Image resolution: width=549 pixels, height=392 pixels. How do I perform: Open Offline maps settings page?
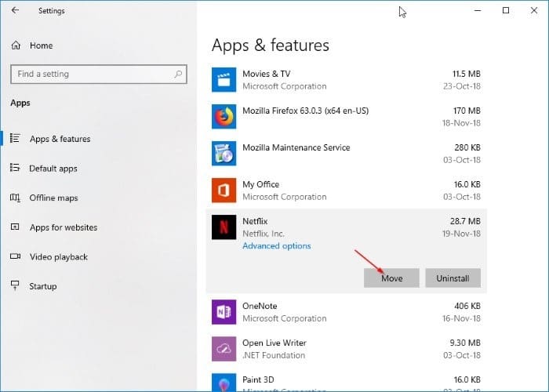pos(53,198)
